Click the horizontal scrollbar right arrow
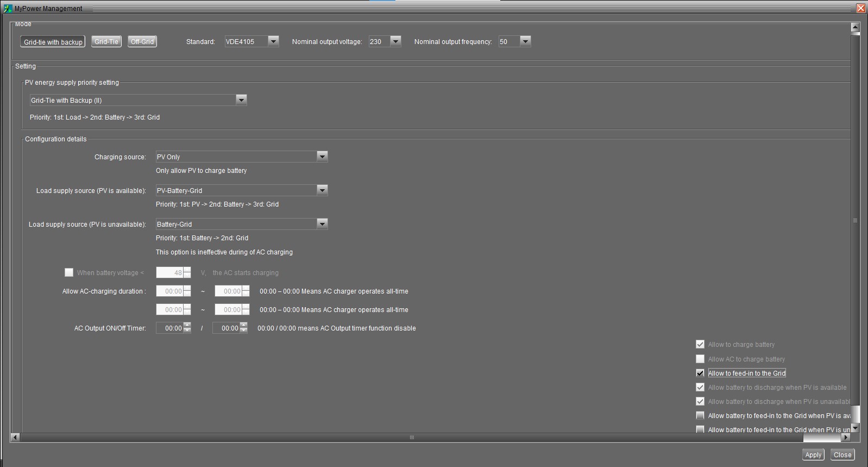Screen dimensions: 868x467 click(x=845, y=437)
